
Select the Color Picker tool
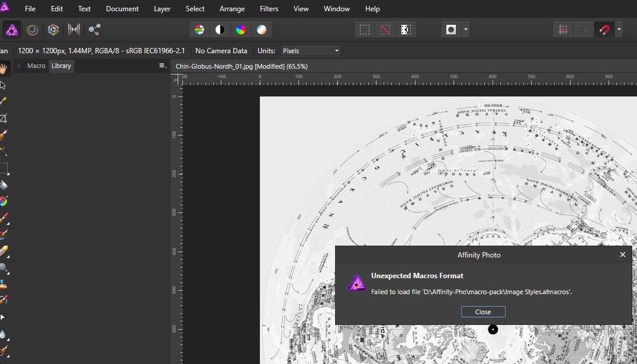coord(3,102)
